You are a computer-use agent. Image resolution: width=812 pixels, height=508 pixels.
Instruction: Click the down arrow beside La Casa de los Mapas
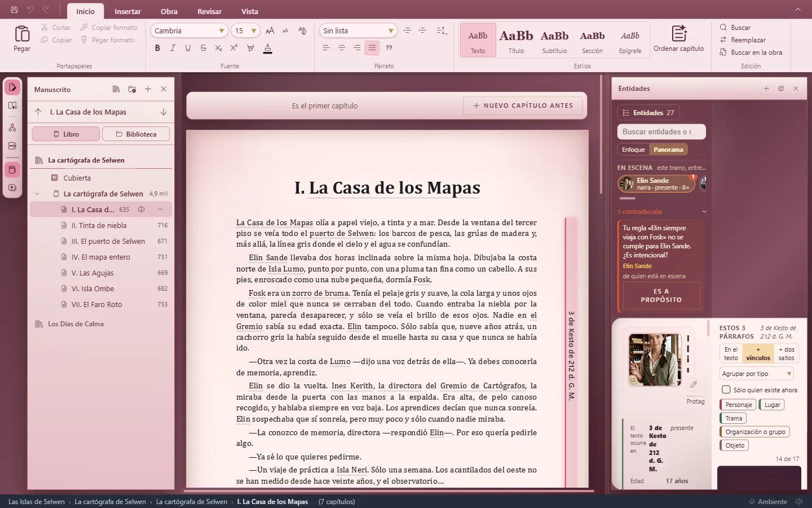164,112
